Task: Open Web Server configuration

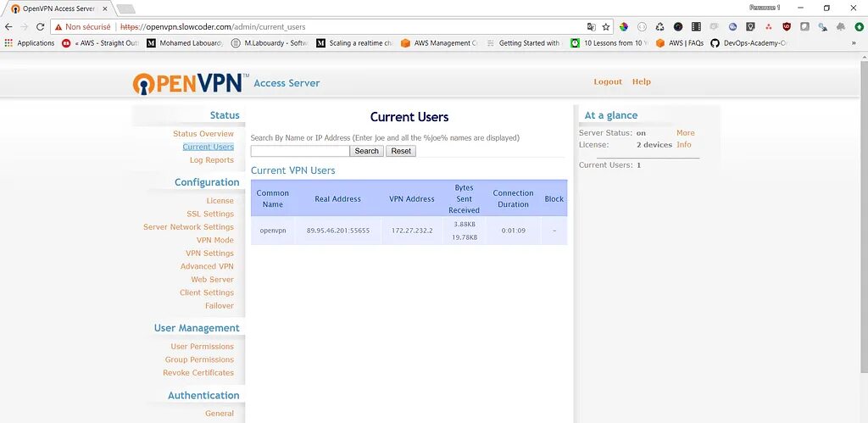Action: (212, 280)
